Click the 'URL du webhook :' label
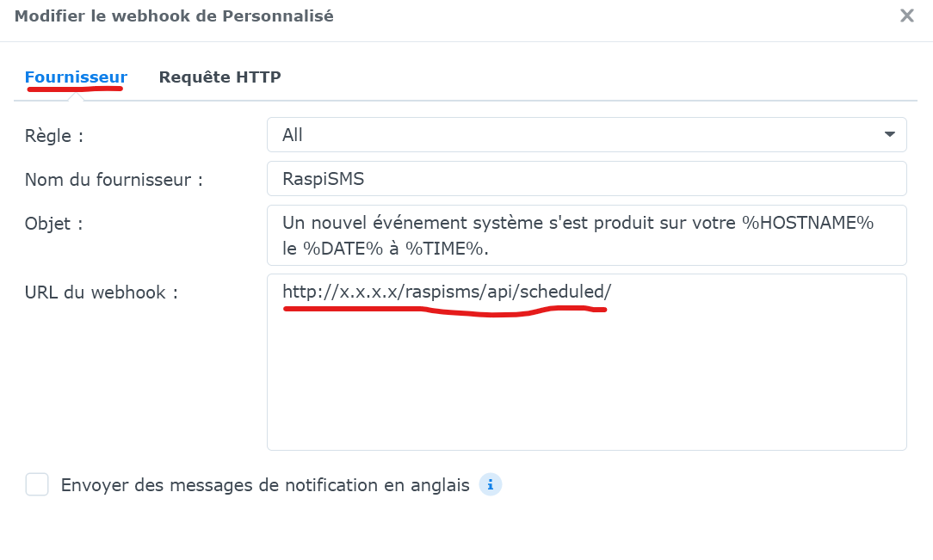 tap(102, 292)
